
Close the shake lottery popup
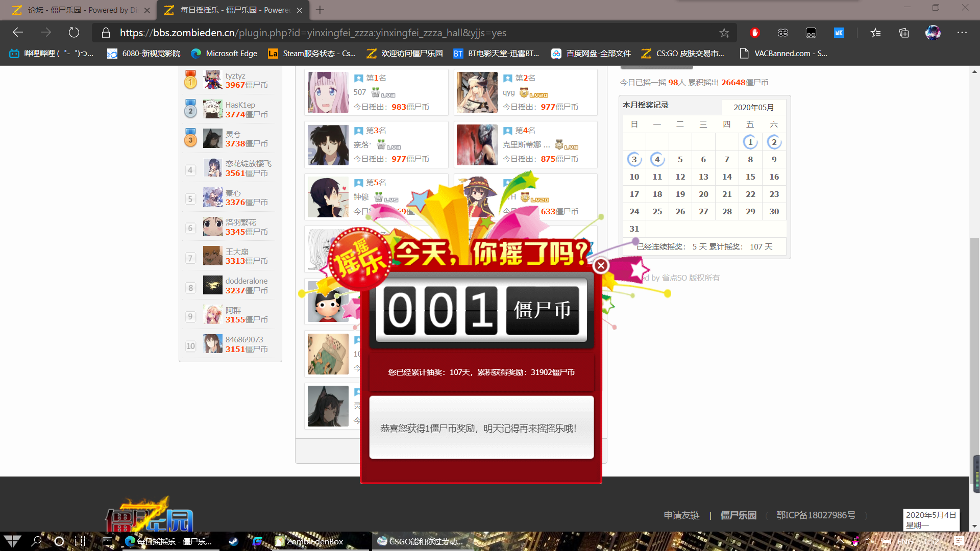601,265
